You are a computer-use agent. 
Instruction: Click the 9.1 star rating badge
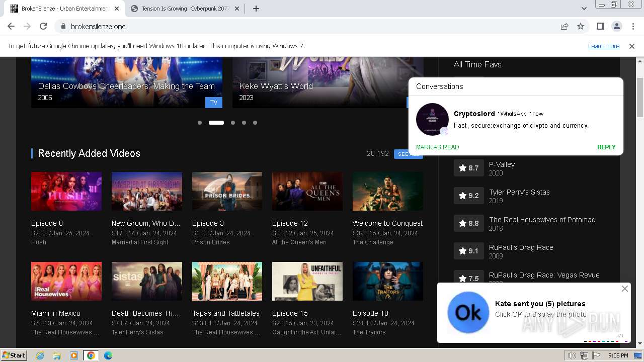point(469,251)
